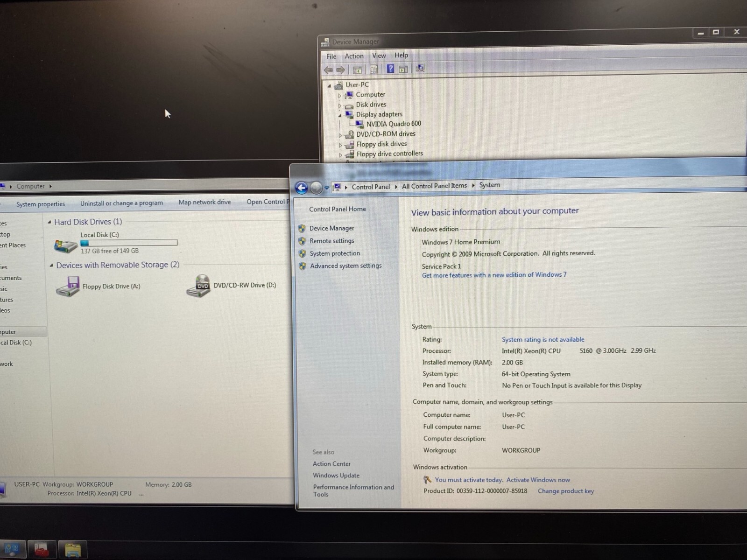Click System rating is not available link
This screenshot has width=747, height=560.
pyautogui.click(x=543, y=340)
